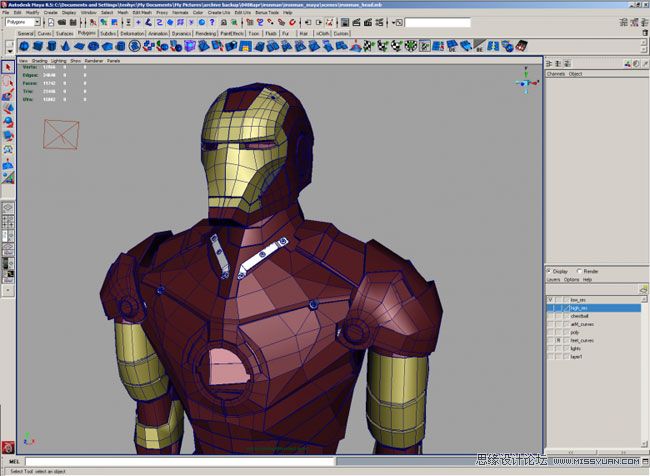The image size is (650, 476).
Task: Open the layer editor Options menu
Action: (x=572, y=279)
